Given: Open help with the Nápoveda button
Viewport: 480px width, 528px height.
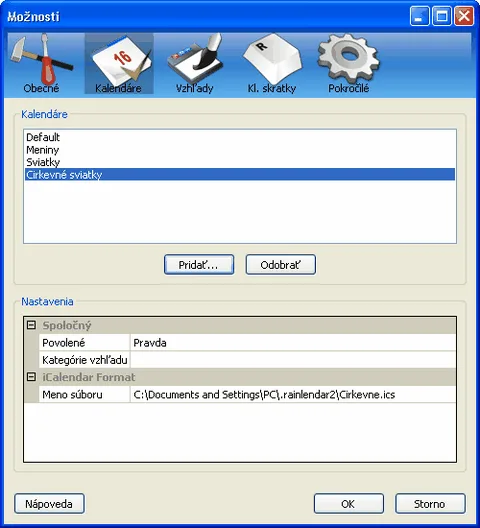Looking at the screenshot, I should pyautogui.click(x=49, y=504).
